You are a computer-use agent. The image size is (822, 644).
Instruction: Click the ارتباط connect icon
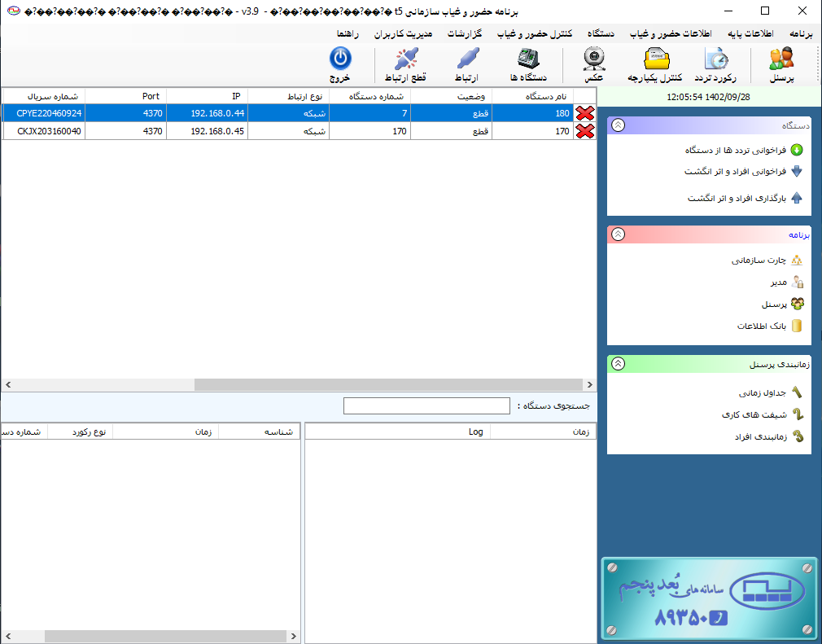(466, 59)
